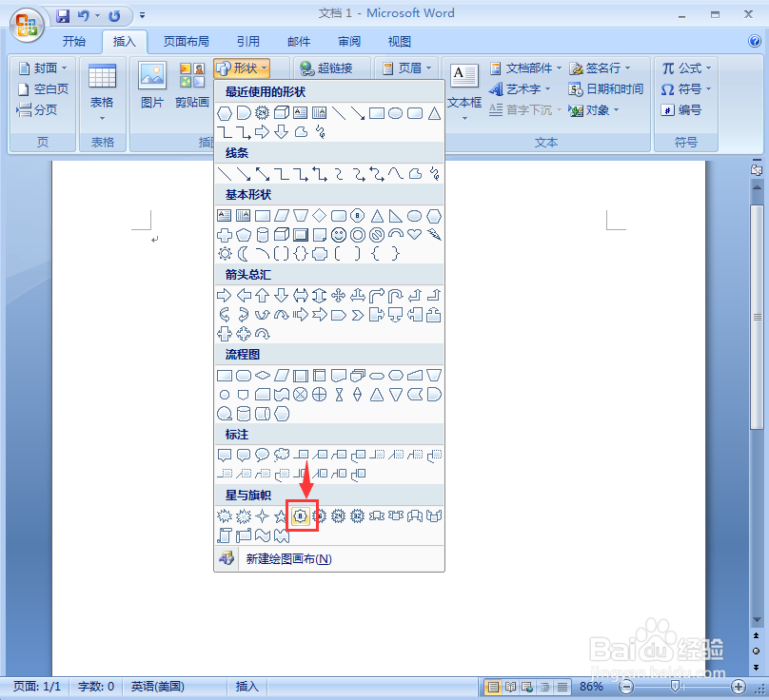The width and height of the screenshot is (769, 700).
Task: Pick the chevron arrow in 箭头总汇
Action: tap(358, 315)
